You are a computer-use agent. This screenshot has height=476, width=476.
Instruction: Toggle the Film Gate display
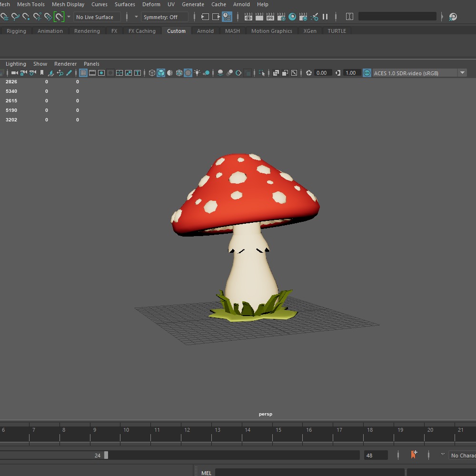pos(92,73)
